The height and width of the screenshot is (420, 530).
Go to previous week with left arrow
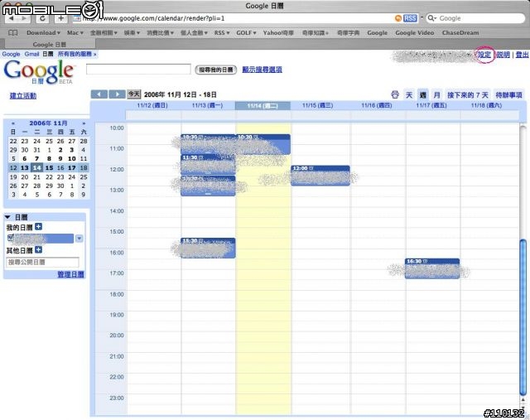tap(99, 94)
